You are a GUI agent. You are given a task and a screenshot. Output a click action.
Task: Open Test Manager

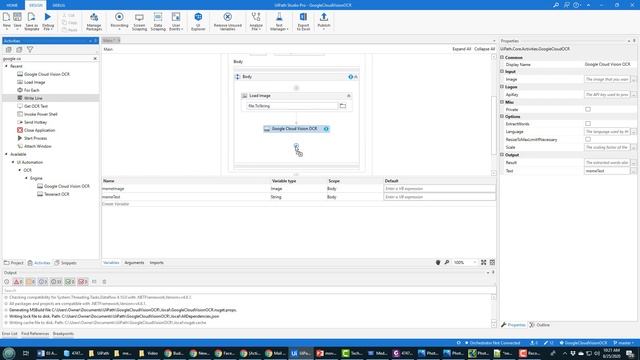[279, 21]
